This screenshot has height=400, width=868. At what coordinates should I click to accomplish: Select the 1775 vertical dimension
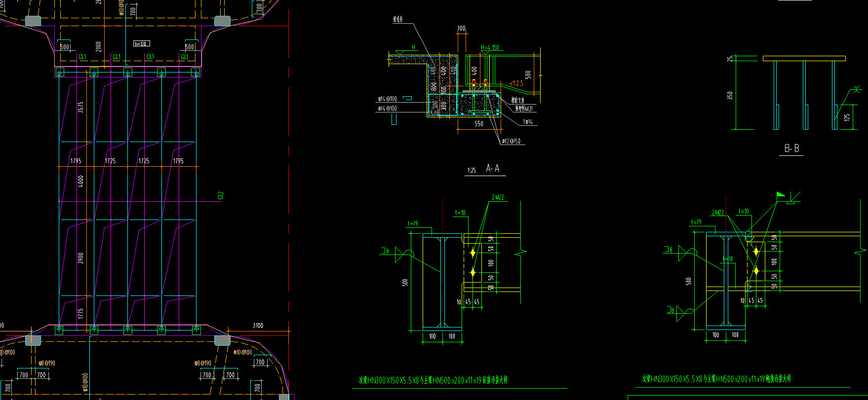pos(80,314)
